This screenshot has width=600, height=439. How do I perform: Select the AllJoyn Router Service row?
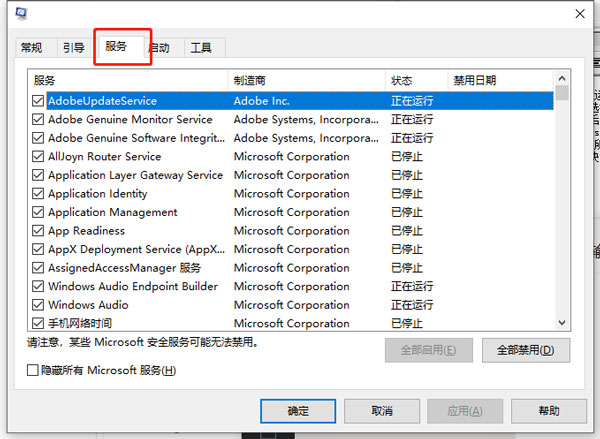click(x=293, y=157)
